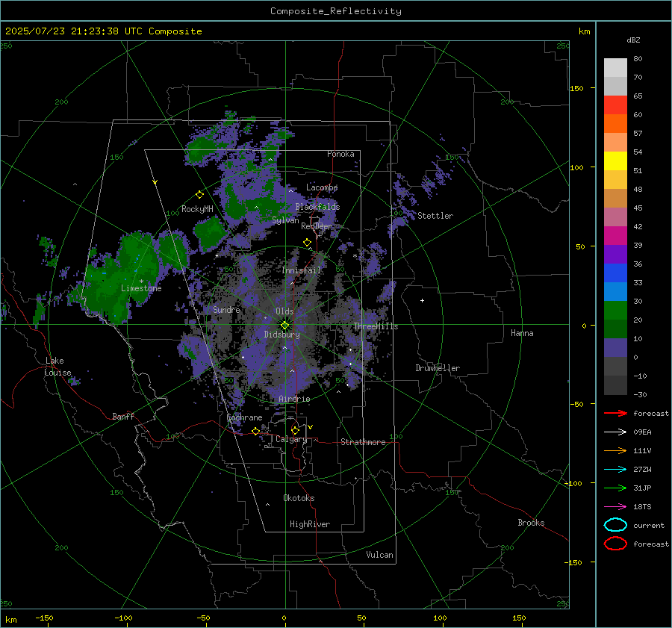Click the Composite_Reflectivity title

pos(336,11)
